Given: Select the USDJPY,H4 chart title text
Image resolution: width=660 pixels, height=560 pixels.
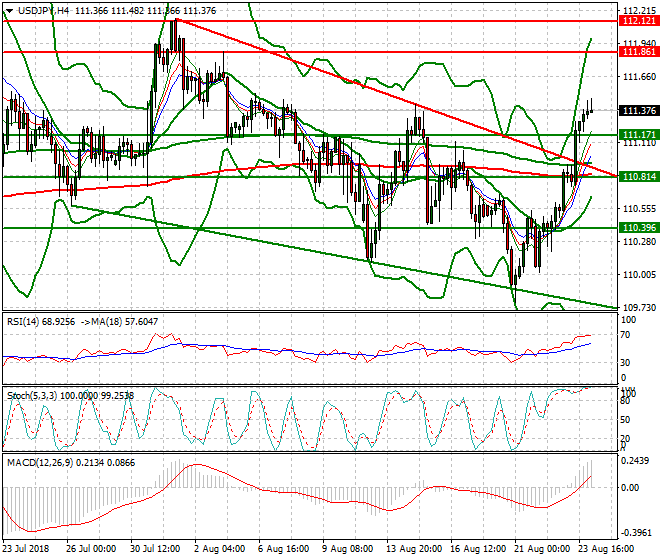Looking at the screenshot, I should point(43,11).
